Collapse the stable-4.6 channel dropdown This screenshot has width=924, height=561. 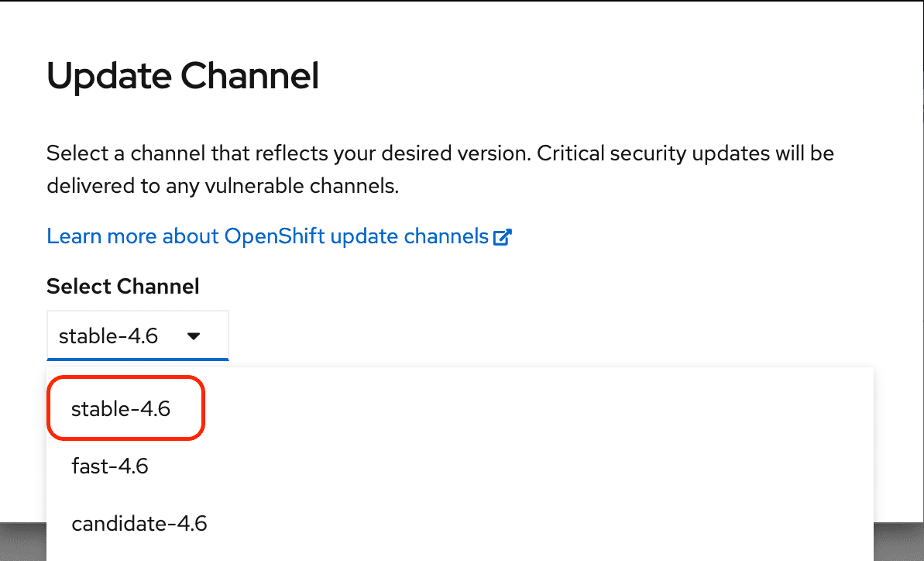click(x=137, y=336)
